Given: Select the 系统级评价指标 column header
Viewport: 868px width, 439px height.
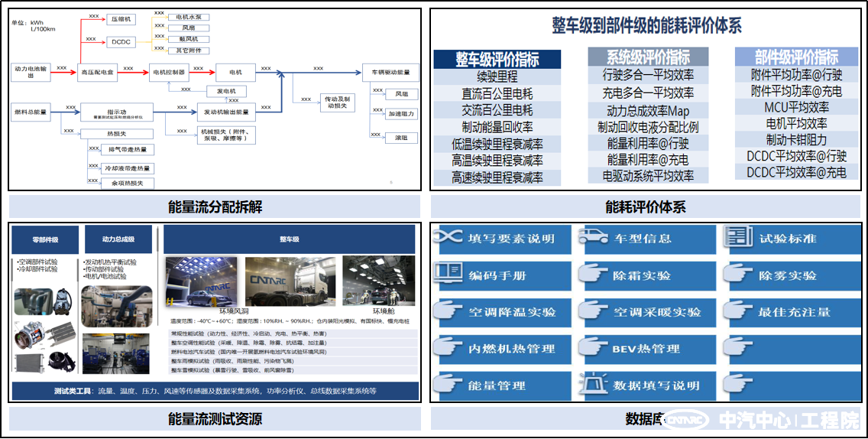Looking at the screenshot, I should click(x=649, y=58).
